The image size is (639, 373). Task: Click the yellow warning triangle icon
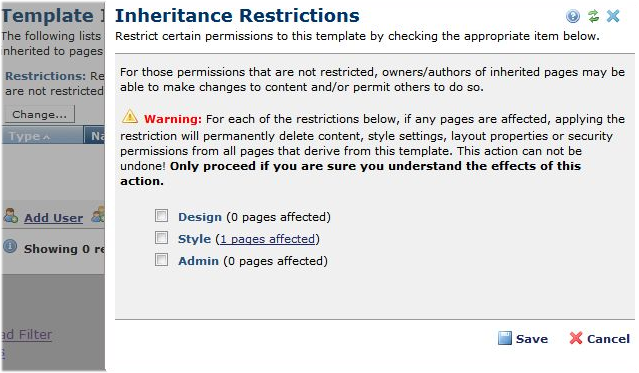pyautogui.click(x=130, y=117)
